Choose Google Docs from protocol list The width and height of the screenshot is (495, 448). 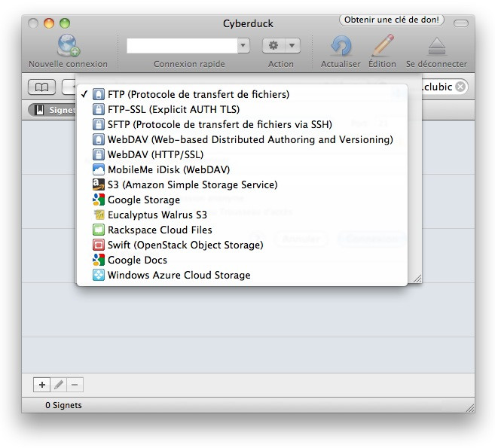(137, 260)
